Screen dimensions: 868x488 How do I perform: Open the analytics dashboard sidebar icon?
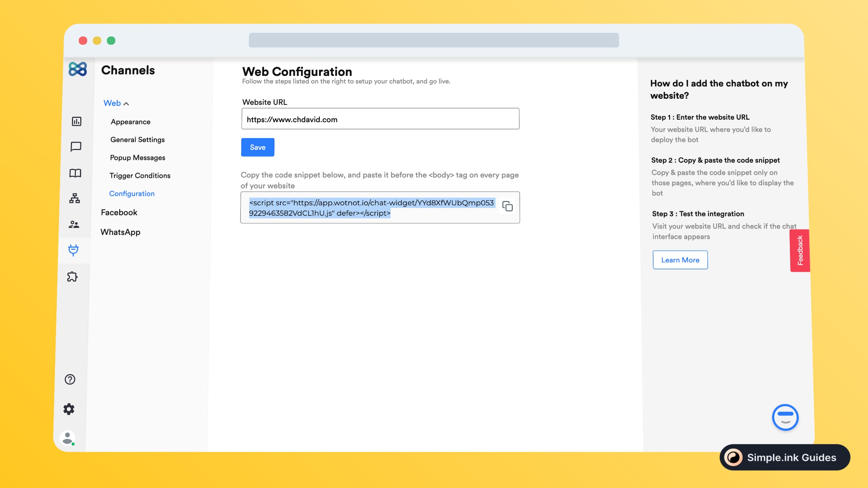76,121
